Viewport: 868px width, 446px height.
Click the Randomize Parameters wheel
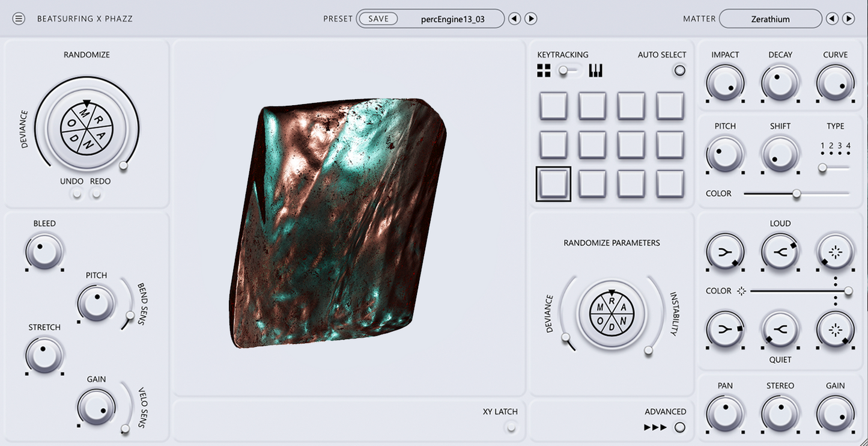612,314
